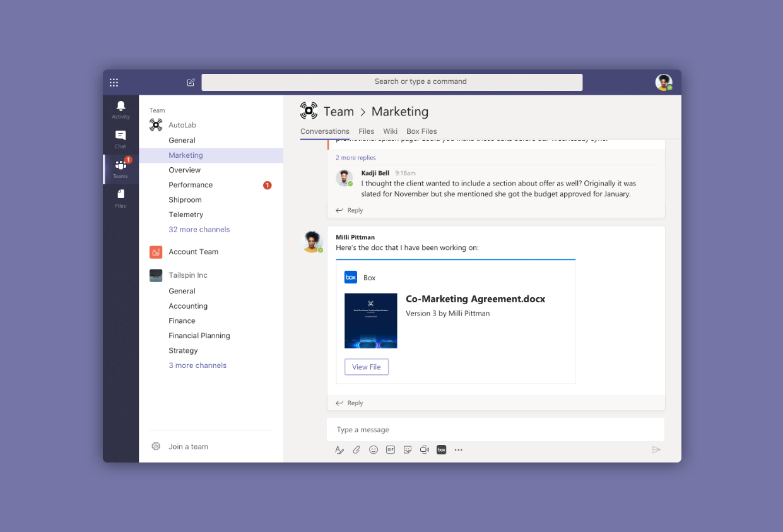This screenshot has height=532, width=783.
Task: Show 3 more channels under Tailspin Inc
Action: pyautogui.click(x=197, y=365)
